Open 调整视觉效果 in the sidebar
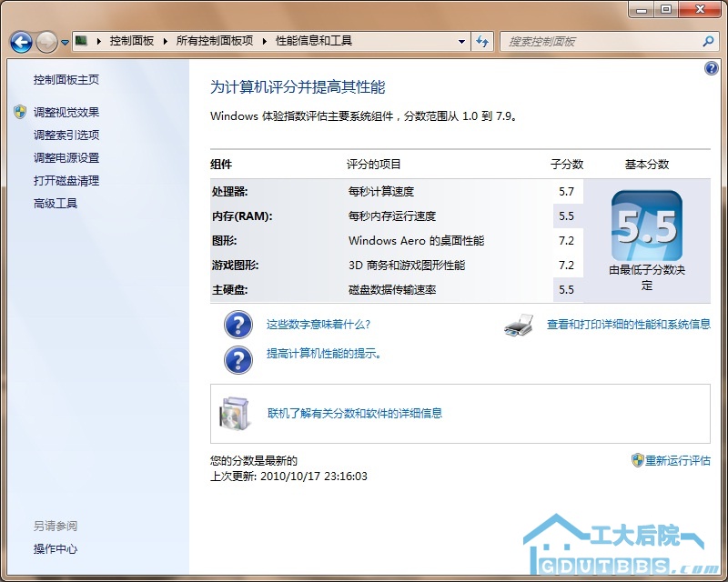Image resolution: width=728 pixels, height=582 pixels. 66,113
